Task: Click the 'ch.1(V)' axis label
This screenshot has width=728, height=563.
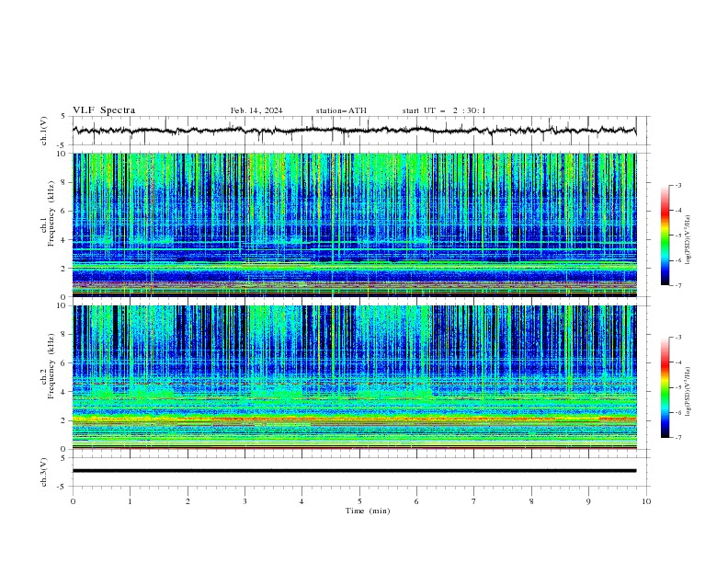Action: pyautogui.click(x=43, y=131)
